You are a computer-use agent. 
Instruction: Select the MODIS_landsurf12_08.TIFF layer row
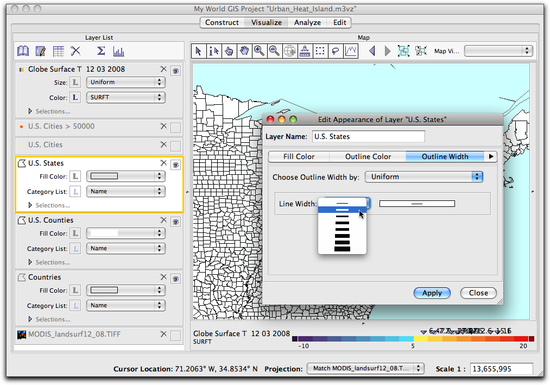click(x=99, y=335)
